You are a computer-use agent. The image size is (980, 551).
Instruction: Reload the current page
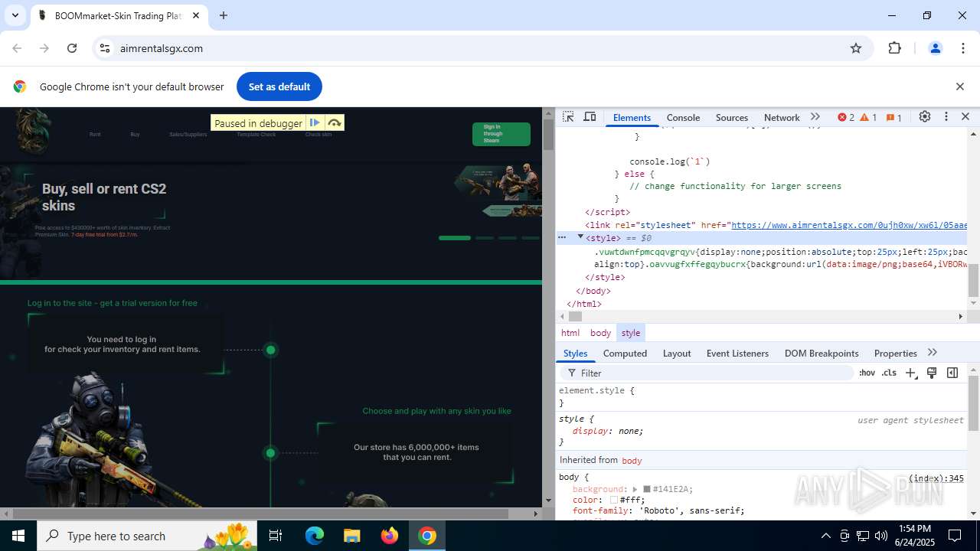point(72,48)
